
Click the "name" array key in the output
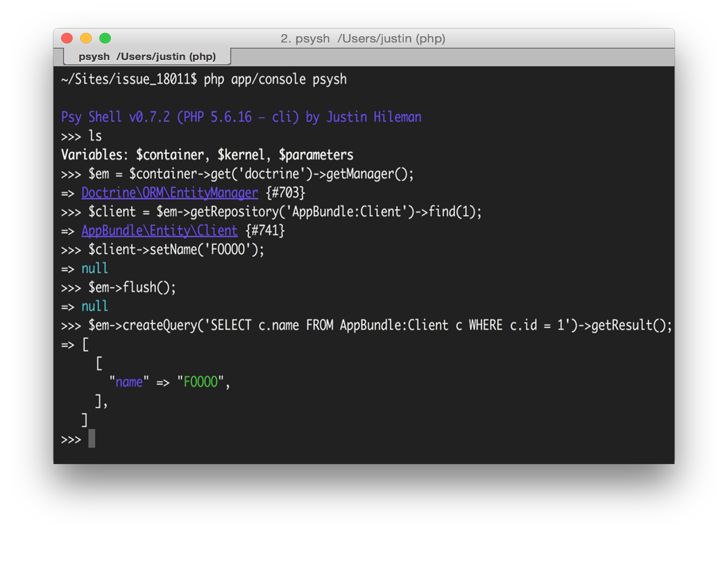tap(129, 382)
